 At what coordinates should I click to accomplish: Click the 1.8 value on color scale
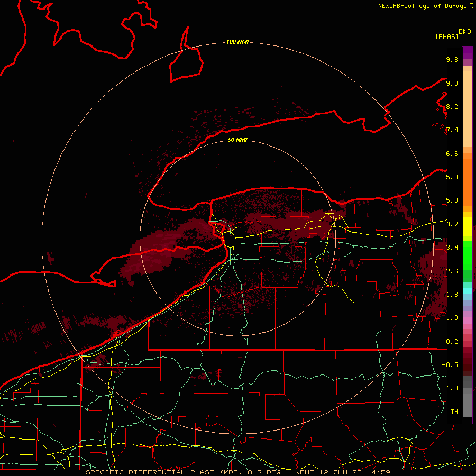[x=452, y=295]
